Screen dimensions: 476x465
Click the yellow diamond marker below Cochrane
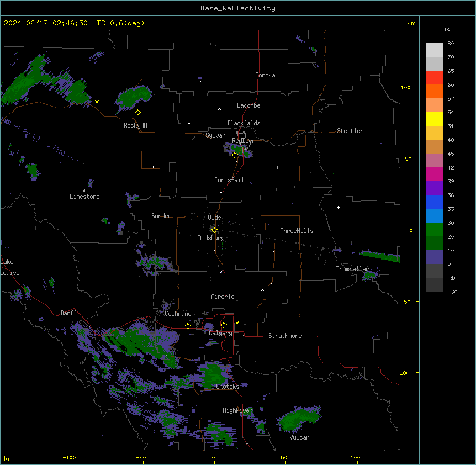point(188,326)
